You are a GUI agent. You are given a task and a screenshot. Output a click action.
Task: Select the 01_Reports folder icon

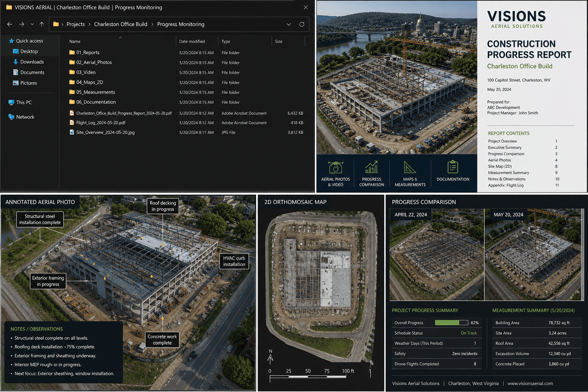72,52
